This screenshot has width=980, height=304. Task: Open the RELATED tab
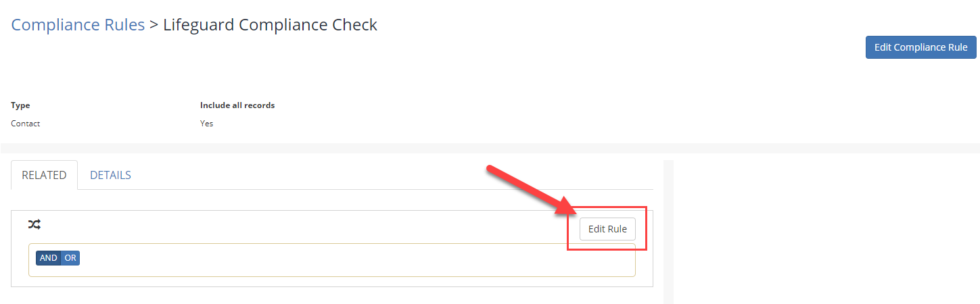pyautogui.click(x=44, y=175)
